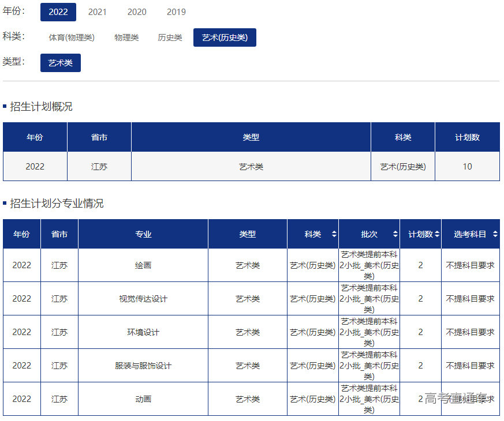The width and height of the screenshot is (504, 421).
Task: Click the 专业 column header
Action: point(143,234)
